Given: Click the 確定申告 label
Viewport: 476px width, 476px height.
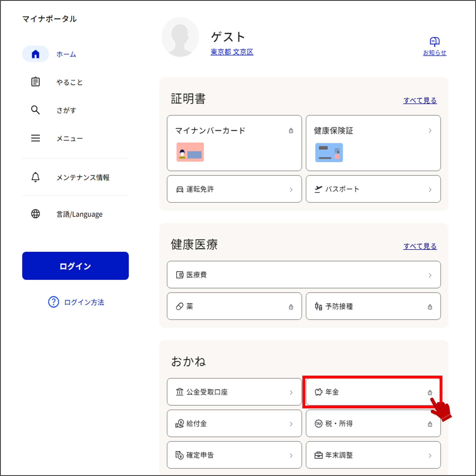Looking at the screenshot, I should (200, 455).
